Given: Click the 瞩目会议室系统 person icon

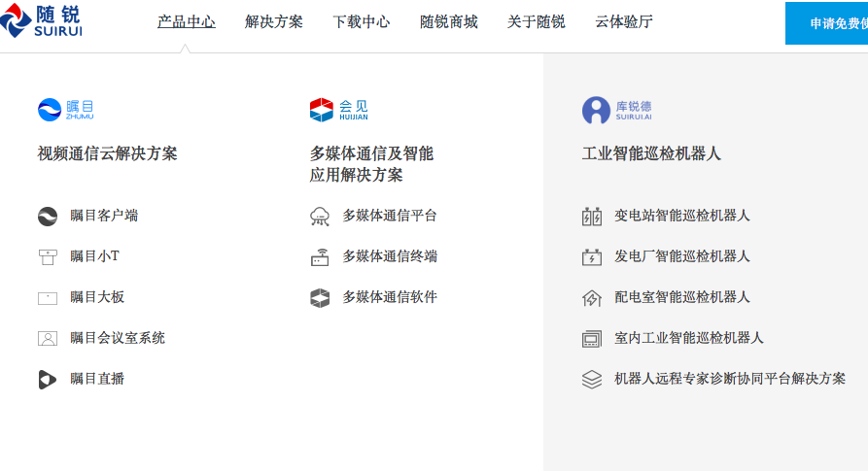Looking at the screenshot, I should point(48,338).
